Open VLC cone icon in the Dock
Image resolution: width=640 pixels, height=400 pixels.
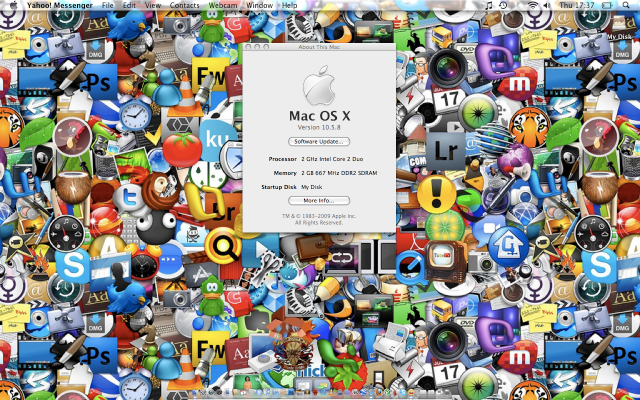point(331,392)
